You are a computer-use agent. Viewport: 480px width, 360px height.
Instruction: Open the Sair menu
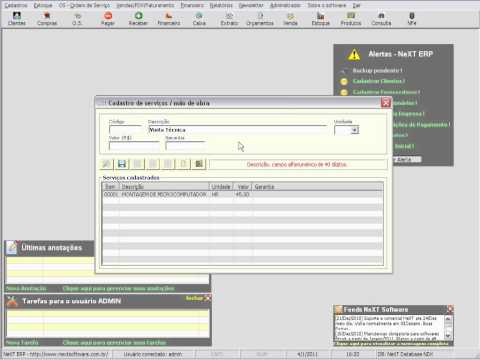[357, 5]
